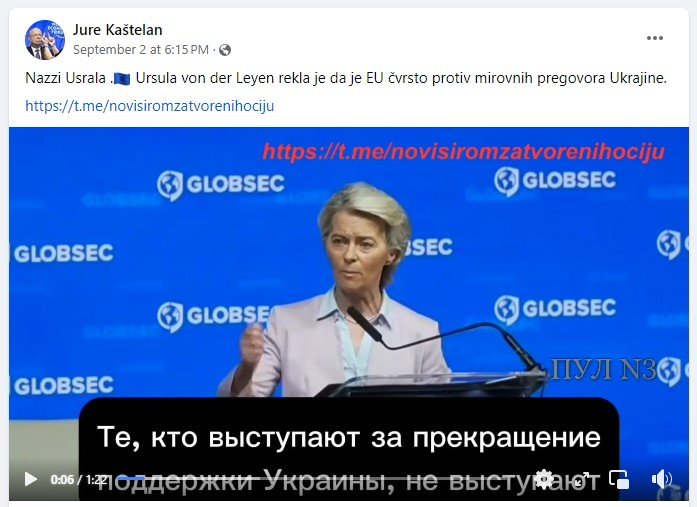Mute the video volume
This screenshot has height=507, width=697.
click(x=661, y=479)
